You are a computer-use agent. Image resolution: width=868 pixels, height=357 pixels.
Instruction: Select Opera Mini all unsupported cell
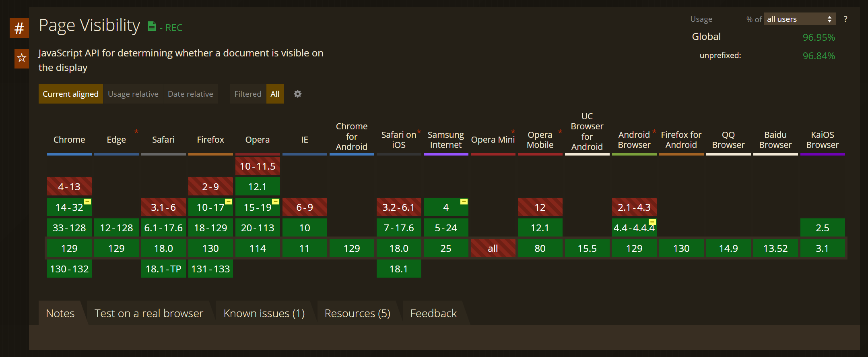pyautogui.click(x=493, y=248)
